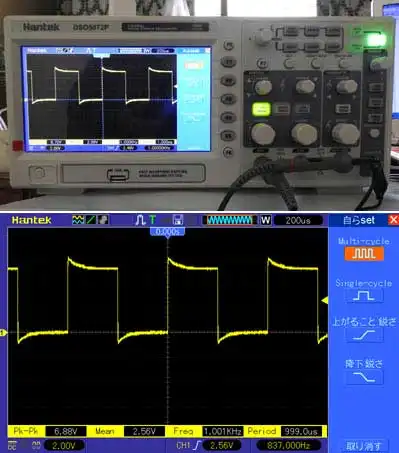Screen dimensions: 399x453
Task: Click the green illuminated button on oscilloscope photo
Action: [x=376, y=40]
